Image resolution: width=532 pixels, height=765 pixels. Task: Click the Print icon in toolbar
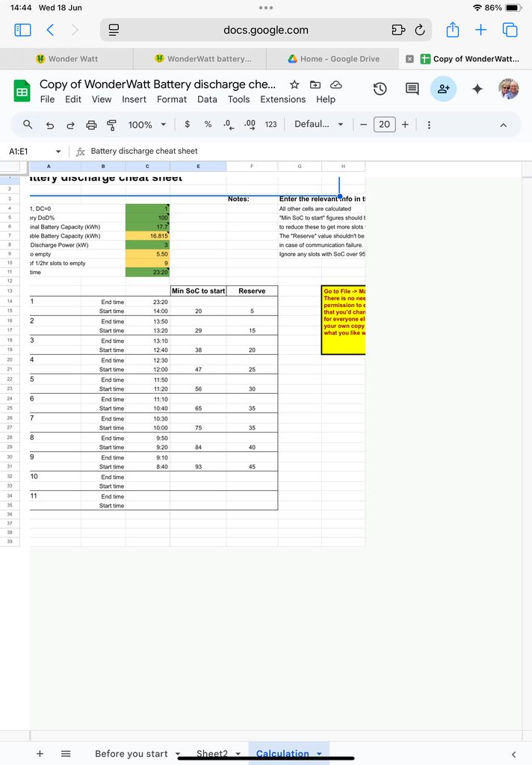(x=91, y=125)
